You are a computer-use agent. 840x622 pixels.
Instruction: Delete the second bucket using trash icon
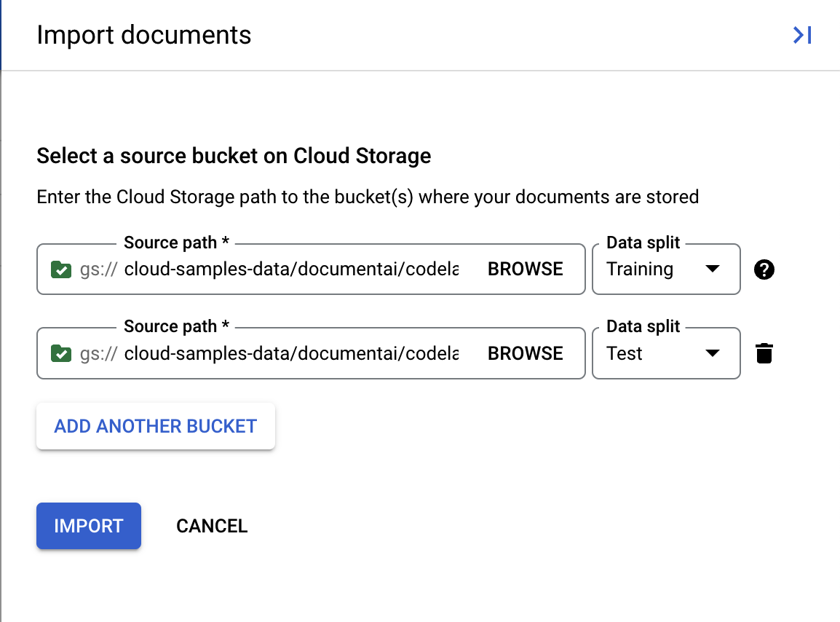[764, 354]
